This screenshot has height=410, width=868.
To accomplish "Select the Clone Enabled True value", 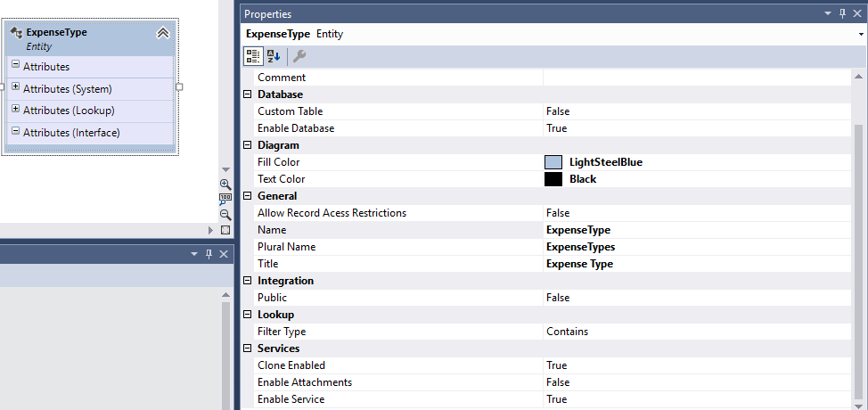I will click(x=697, y=365).
